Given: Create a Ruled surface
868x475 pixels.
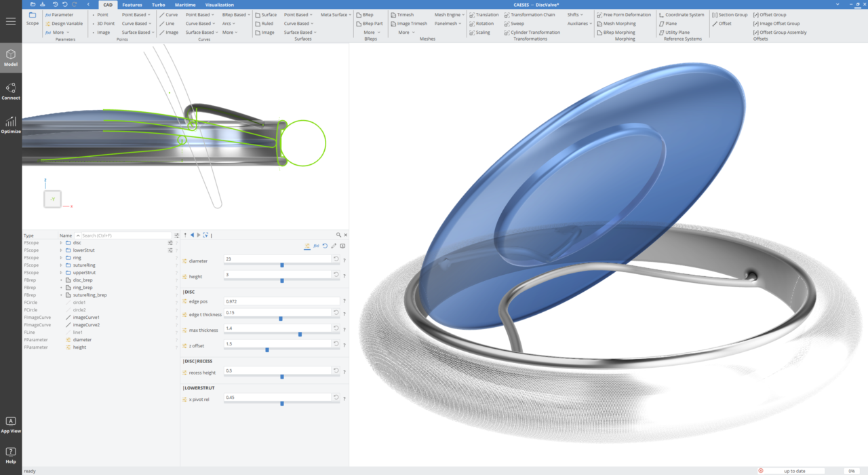Looking at the screenshot, I should tap(265, 22).
